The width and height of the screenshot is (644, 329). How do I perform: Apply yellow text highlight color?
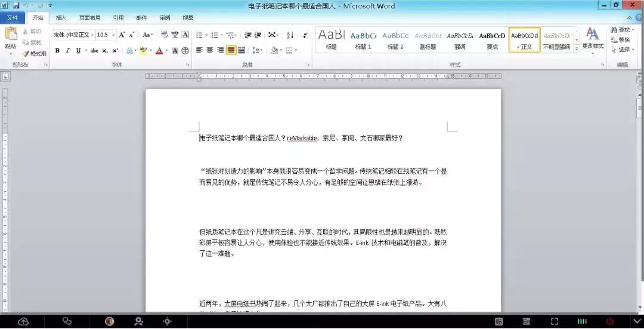143,51
